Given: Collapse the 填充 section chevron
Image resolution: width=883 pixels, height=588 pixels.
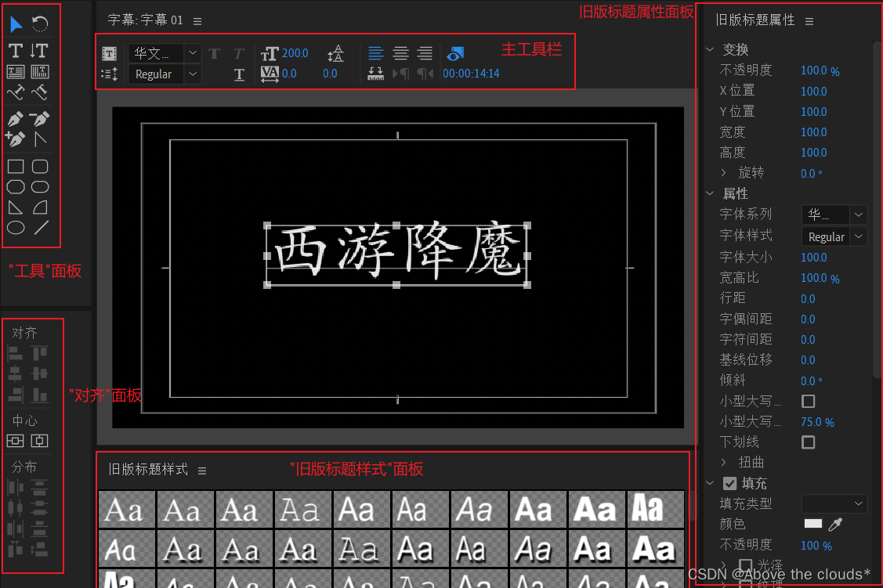Looking at the screenshot, I should [x=710, y=483].
